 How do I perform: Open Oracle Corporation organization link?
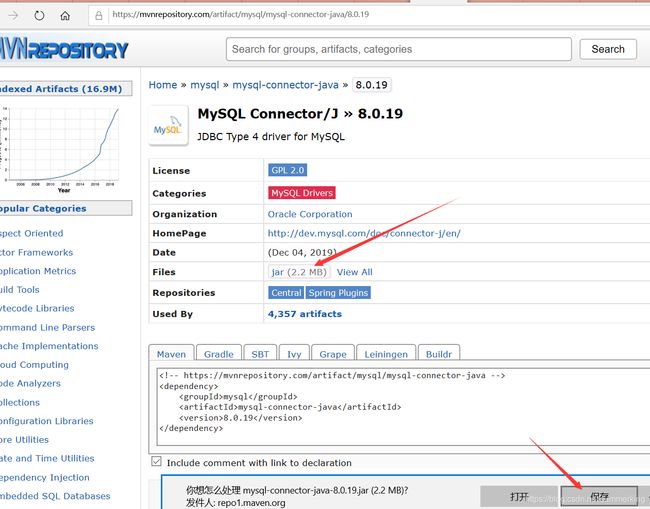[x=310, y=214]
